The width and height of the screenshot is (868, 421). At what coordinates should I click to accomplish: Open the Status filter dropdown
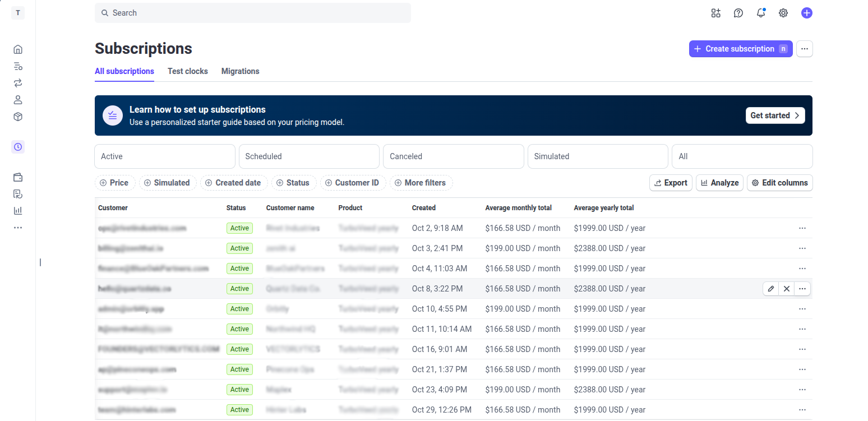pos(294,183)
